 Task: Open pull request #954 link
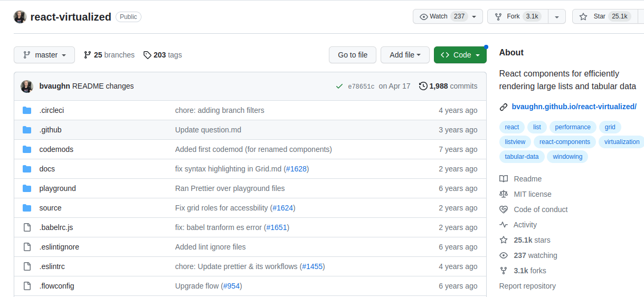point(231,286)
